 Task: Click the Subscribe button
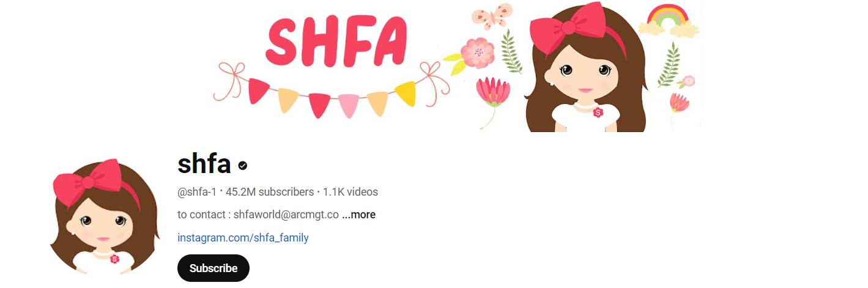tap(213, 268)
